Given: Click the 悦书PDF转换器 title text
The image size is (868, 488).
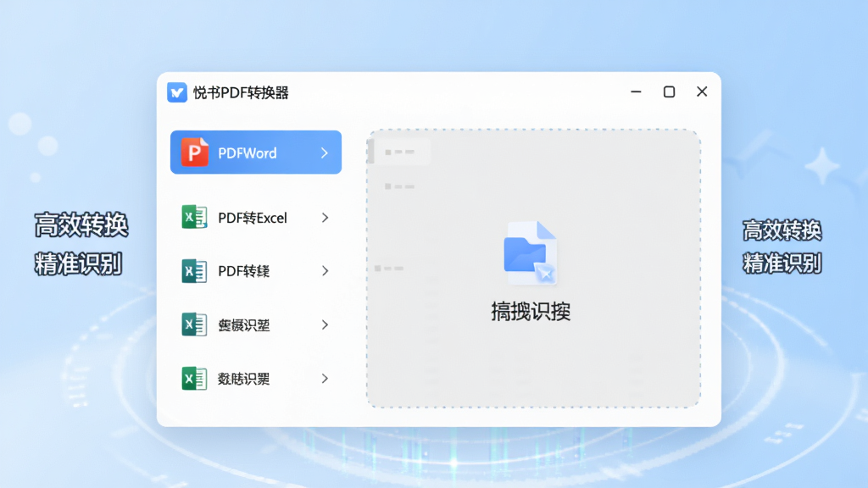Looking at the screenshot, I should tap(241, 93).
